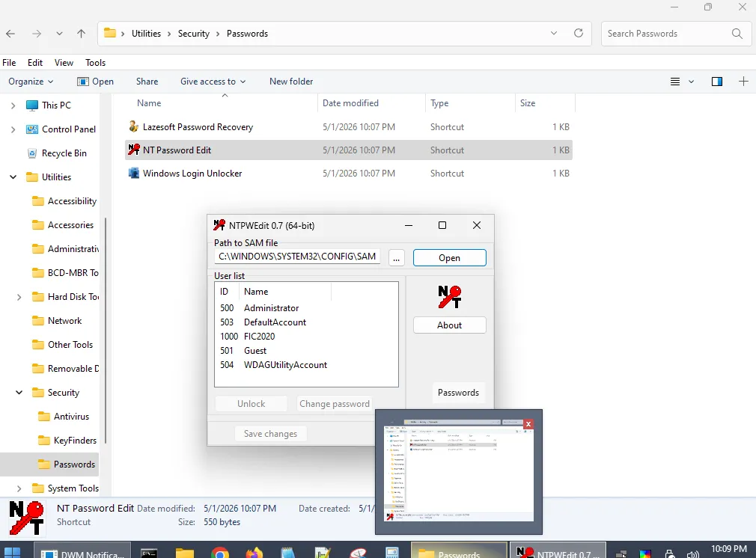Open the Organize dropdown menu
The height and width of the screenshot is (558, 756).
pos(31,82)
